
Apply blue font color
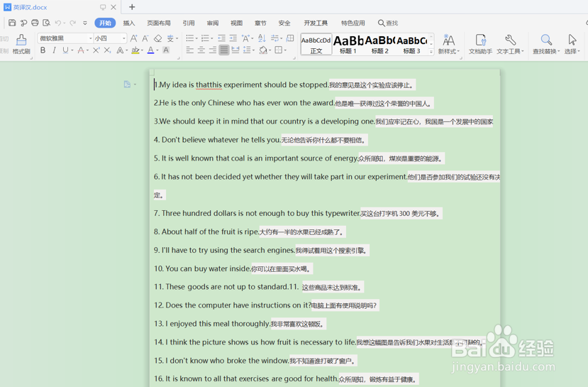151,50
